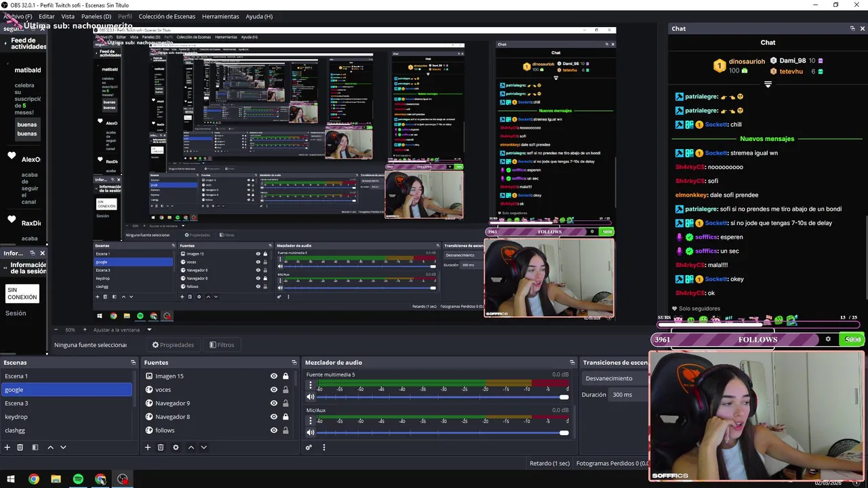Add a new scene with plus icon

point(7,447)
